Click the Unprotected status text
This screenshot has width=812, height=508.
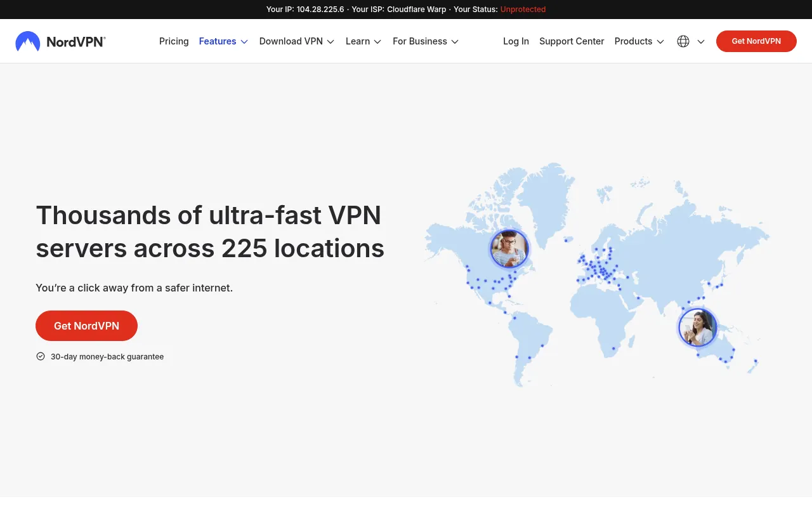pyautogui.click(x=523, y=10)
